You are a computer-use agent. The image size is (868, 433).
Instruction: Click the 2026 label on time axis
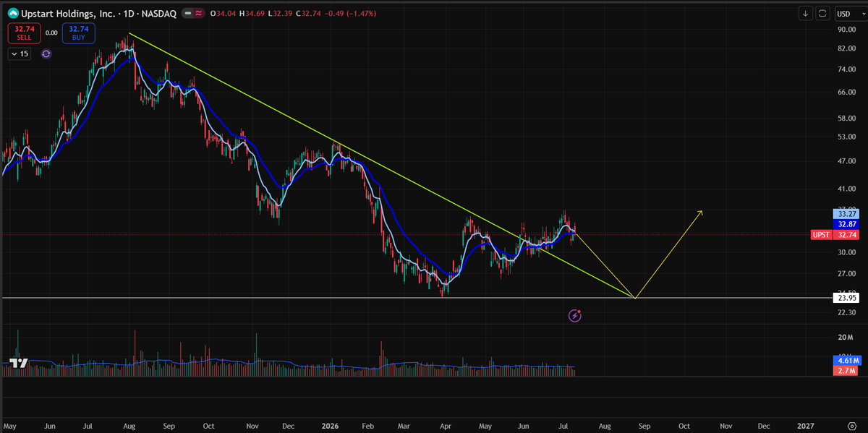[x=331, y=426]
